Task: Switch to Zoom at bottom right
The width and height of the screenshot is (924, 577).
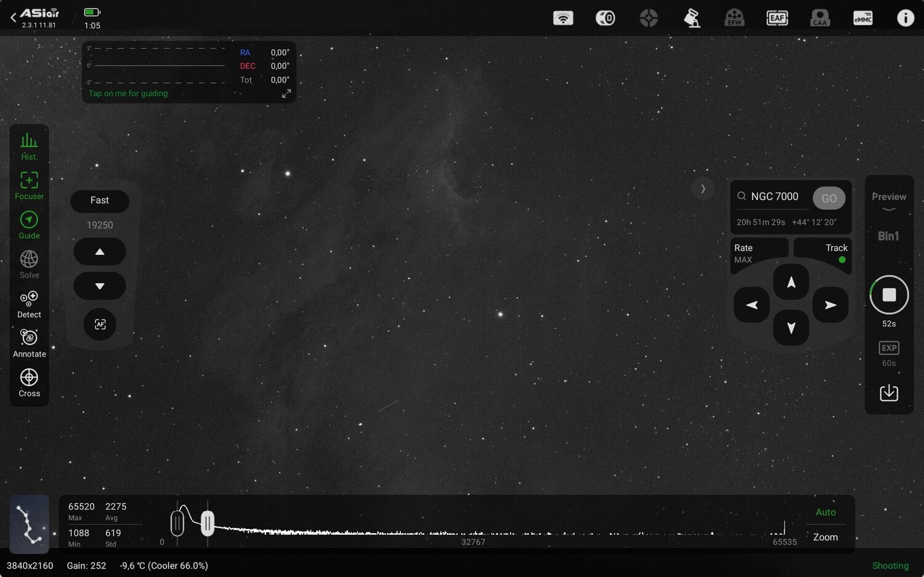Action: point(825,536)
